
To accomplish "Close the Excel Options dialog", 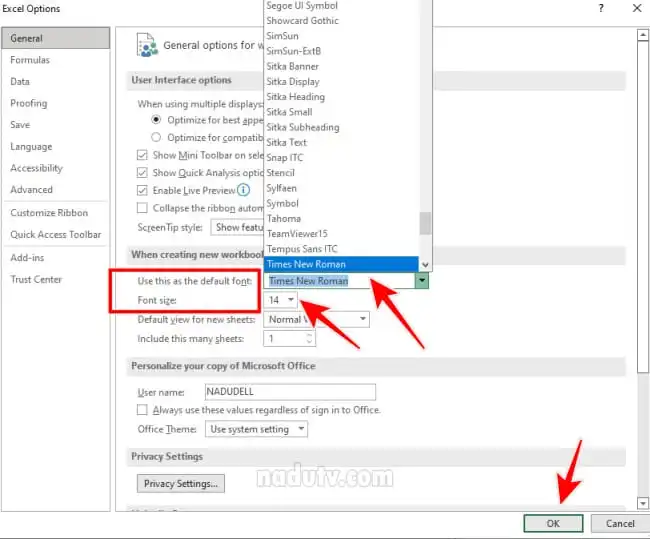I will pos(637,8).
